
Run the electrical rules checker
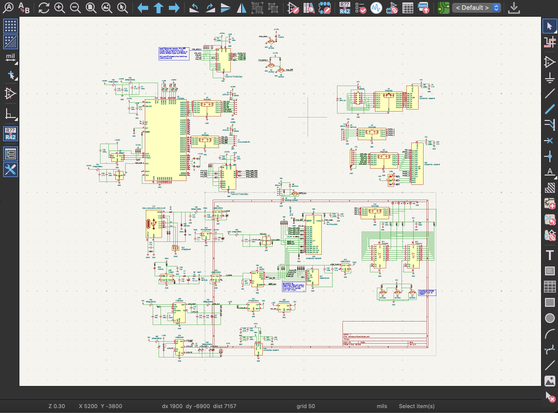click(360, 7)
